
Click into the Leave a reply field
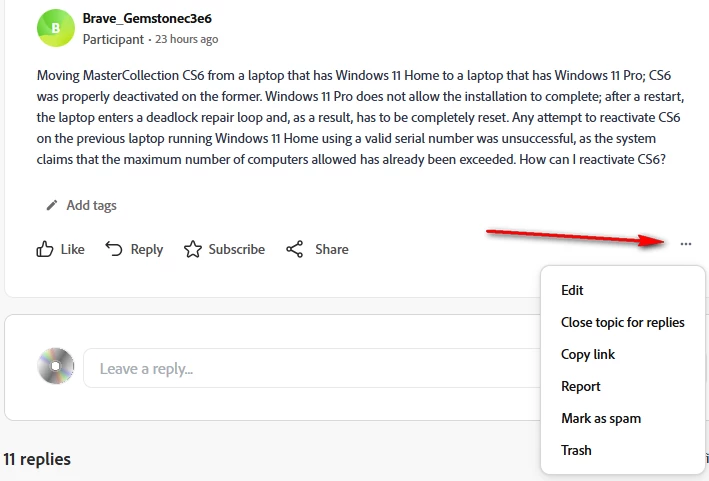[x=312, y=368]
